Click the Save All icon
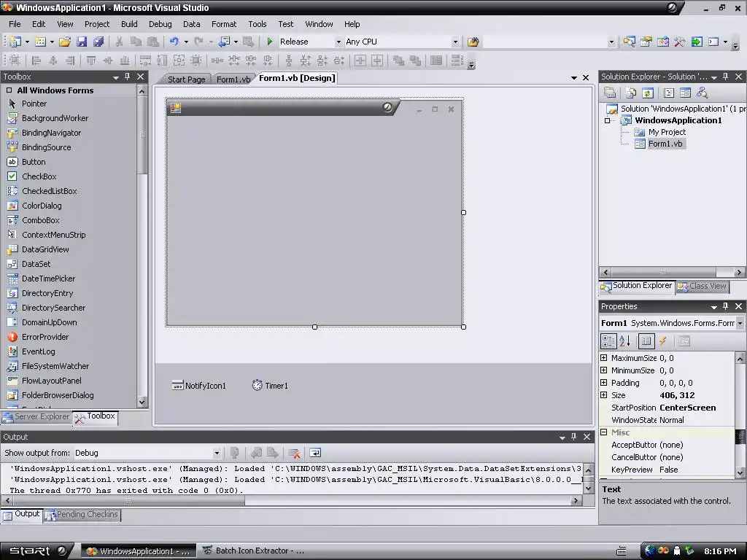747x560 pixels. tap(98, 42)
